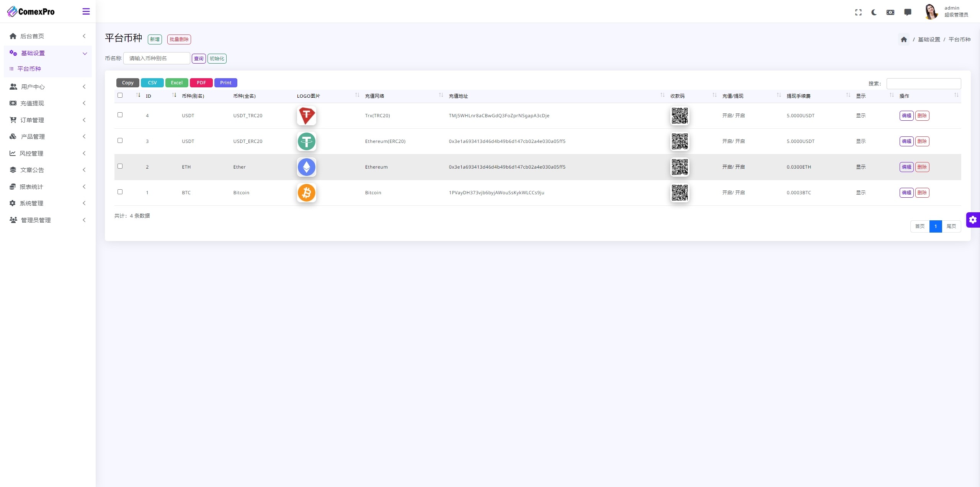Image resolution: width=980 pixels, height=487 pixels.
Task: Click the 新增 button
Action: point(154,39)
